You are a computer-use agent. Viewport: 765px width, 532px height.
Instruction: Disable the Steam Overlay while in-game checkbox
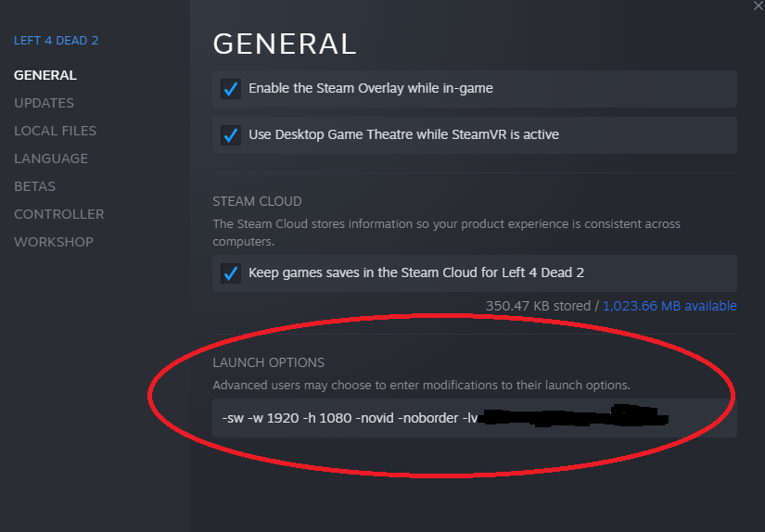click(231, 89)
